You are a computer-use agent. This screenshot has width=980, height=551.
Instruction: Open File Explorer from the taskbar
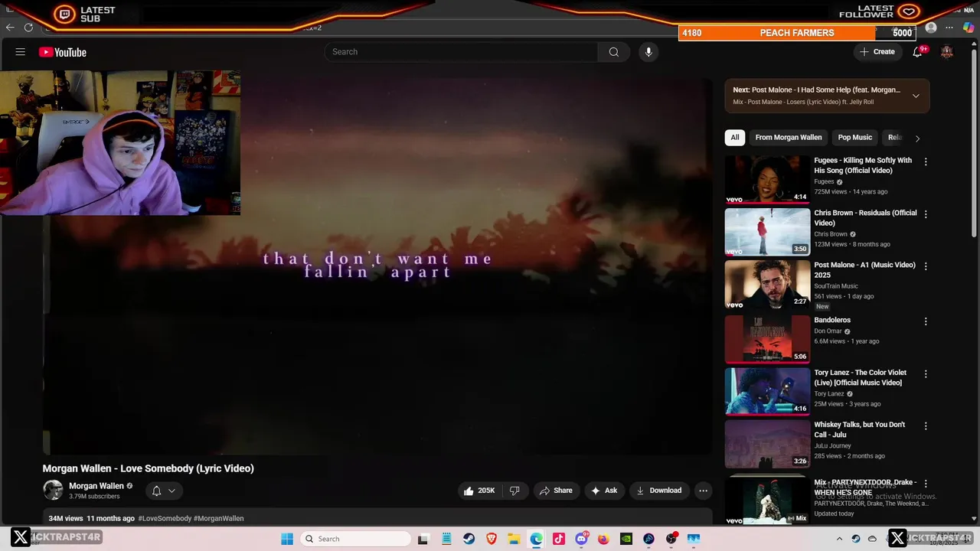tap(514, 539)
